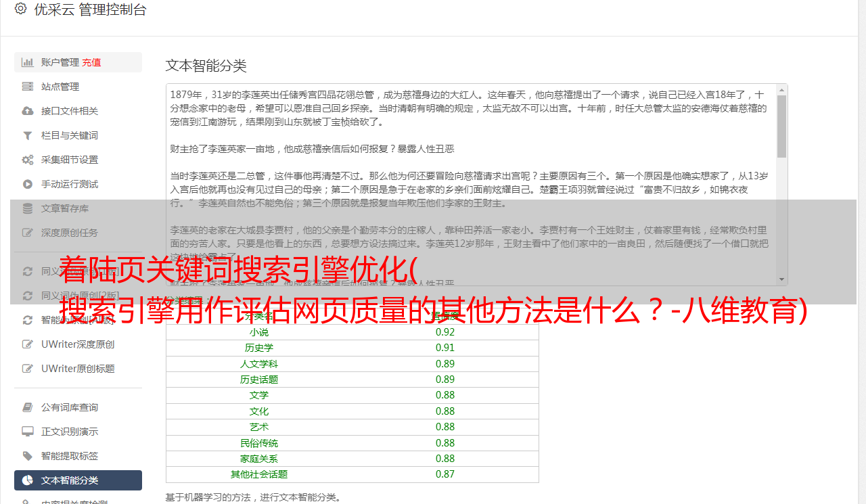Image resolution: width=866 pixels, height=504 pixels.
Task: Click the book icon beside 公有词库查询
Action: (x=28, y=407)
